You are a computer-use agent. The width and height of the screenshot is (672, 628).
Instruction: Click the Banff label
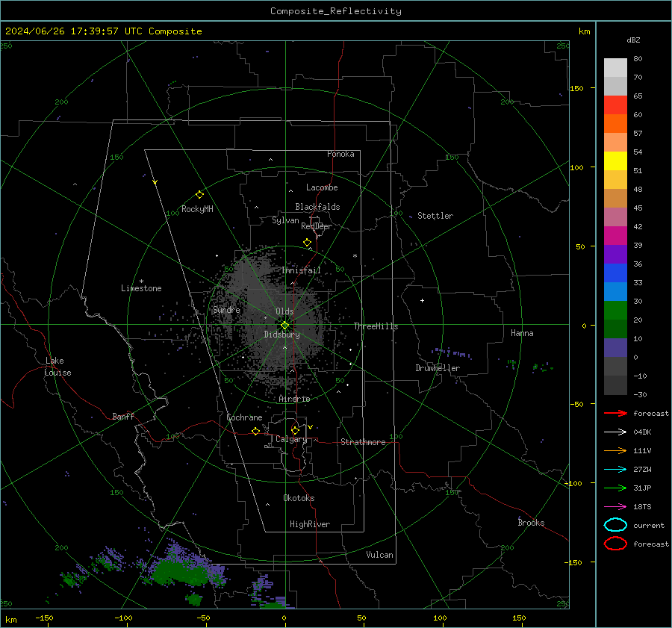click(x=123, y=416)
